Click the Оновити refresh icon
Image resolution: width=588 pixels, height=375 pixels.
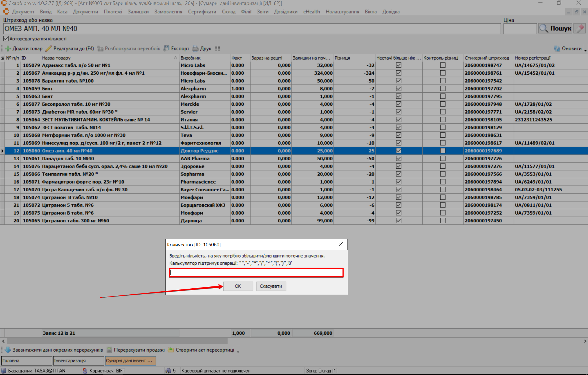pyautogui.click(x=557, y=49)
